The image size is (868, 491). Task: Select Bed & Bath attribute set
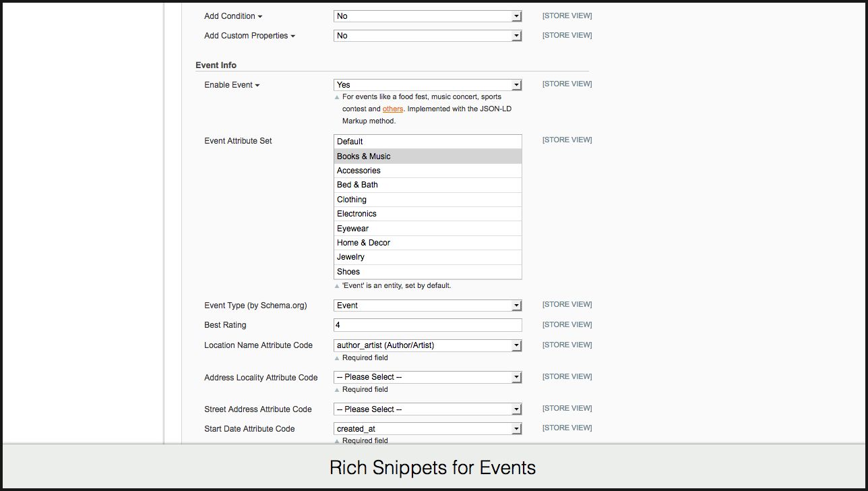pyautogui.click(x=427, y=185)
